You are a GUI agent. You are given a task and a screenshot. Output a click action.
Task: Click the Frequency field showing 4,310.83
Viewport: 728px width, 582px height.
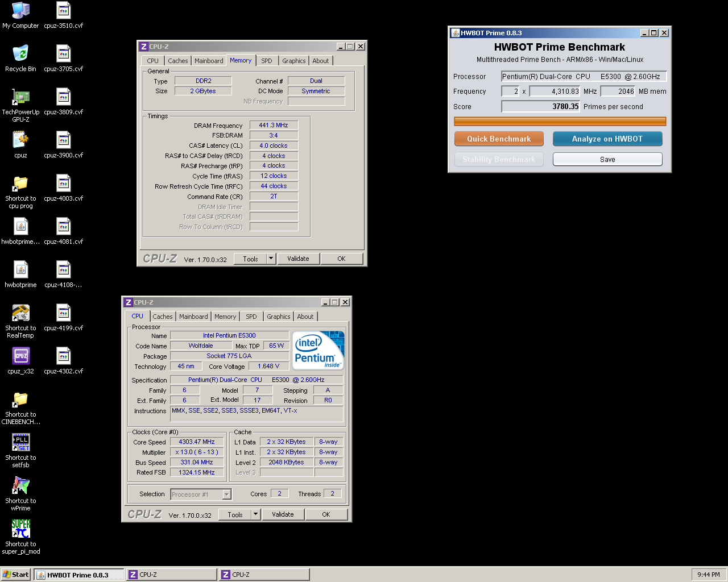(x=555, y=91)
